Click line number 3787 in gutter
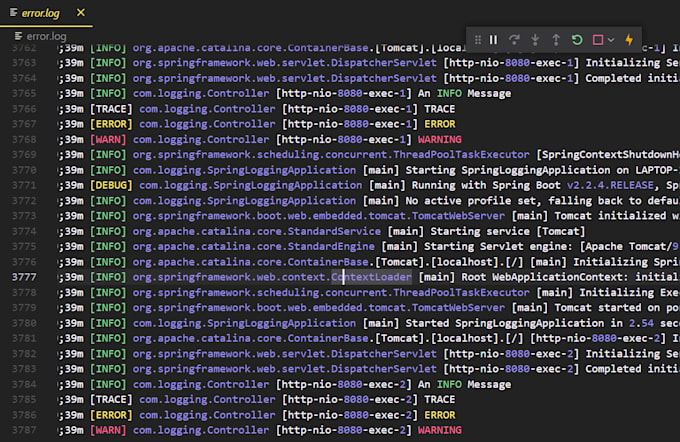 [x=24, y=430]
